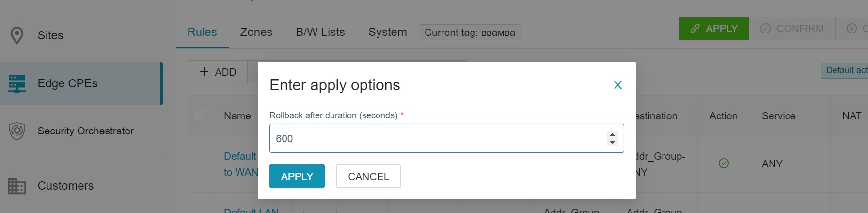Decrease rollback duration with down arrow
Viewport: 868px width, 213px height.
[612, 142]
